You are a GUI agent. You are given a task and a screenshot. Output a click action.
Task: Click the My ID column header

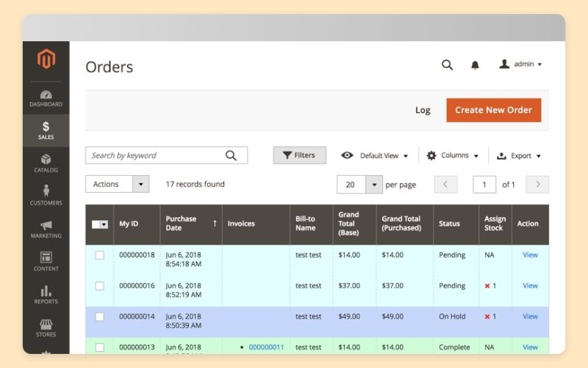[x=137, y=224]
